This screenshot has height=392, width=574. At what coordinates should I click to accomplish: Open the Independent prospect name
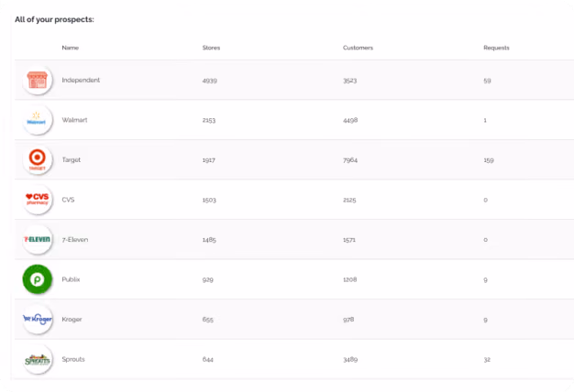[81, 80]
